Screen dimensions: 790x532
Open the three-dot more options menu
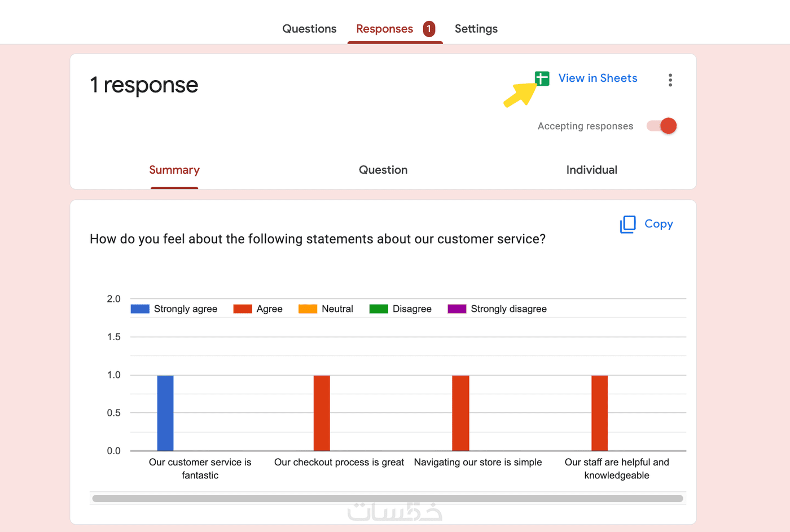point(670,80)
